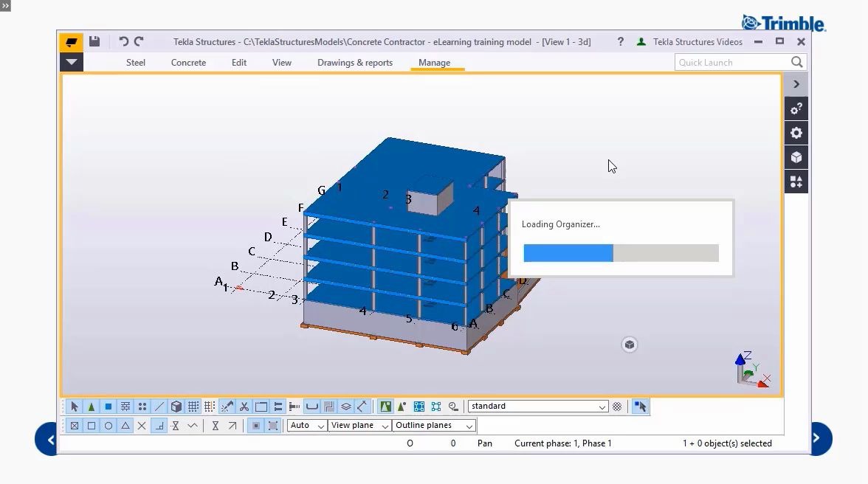Click select assemblies blue frame icon

click(x=419, y=407)
